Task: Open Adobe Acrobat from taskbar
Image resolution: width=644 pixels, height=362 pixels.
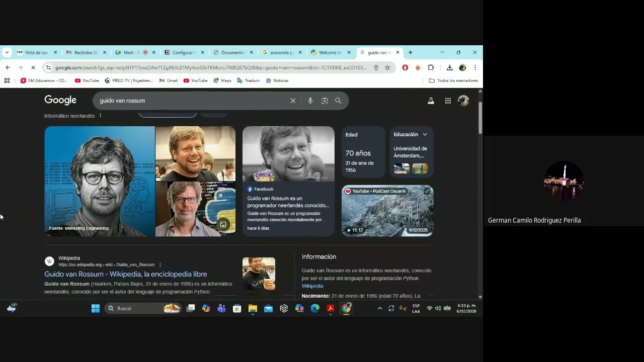Action: pyautogui.click(x=331, y=308)
